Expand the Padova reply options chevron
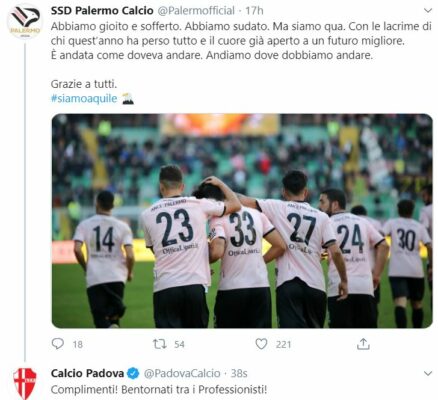This screenshot has width=438, height=400. tap(428, 373)
